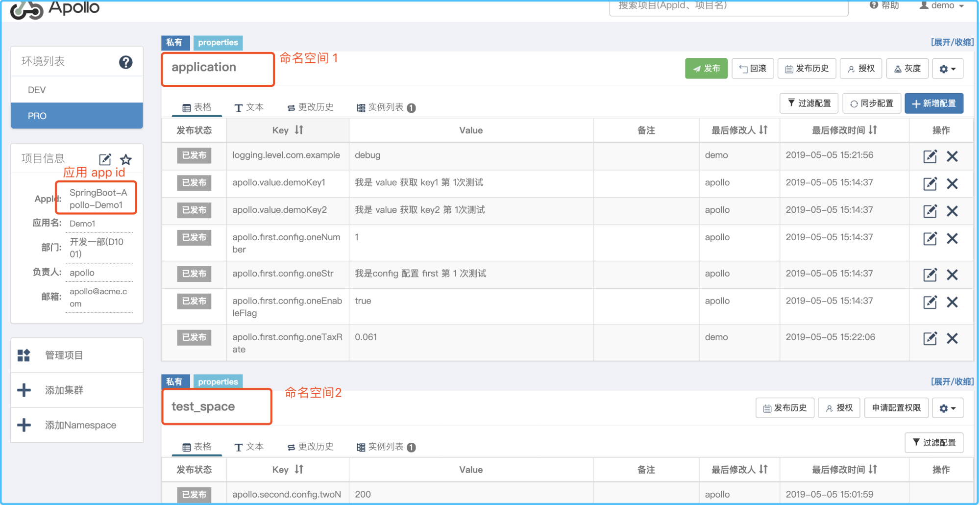Viewport: 980px width, 505px height.
Task: Open the 更改历史 tab for test_space
Action: [x=310, y=446]
